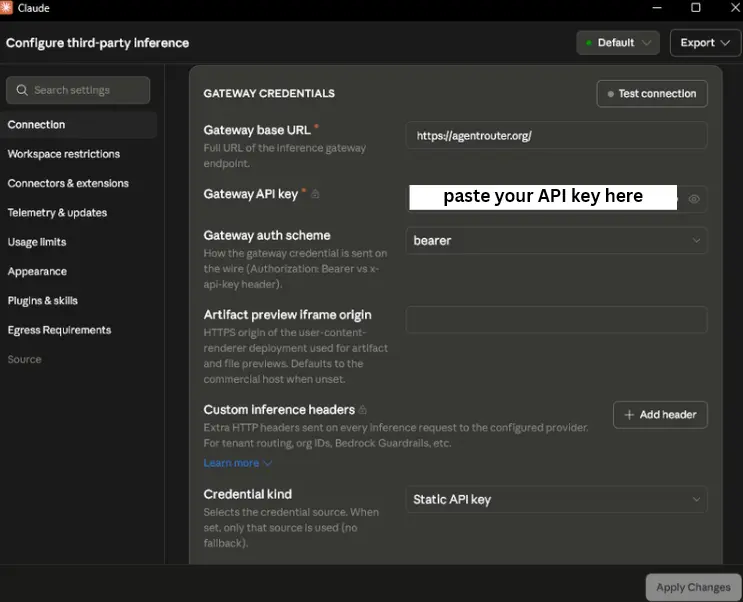743x602 pixels.
Task: Click the GATEWAY CREDENTIALS heading
Action: pyautogui.click(x=269, y=93)
